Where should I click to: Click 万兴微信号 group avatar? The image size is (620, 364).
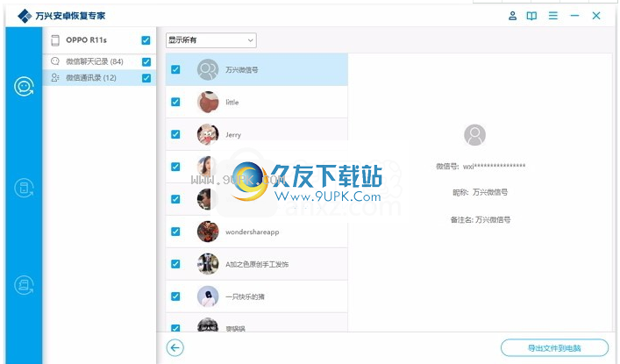click(208, 69)
